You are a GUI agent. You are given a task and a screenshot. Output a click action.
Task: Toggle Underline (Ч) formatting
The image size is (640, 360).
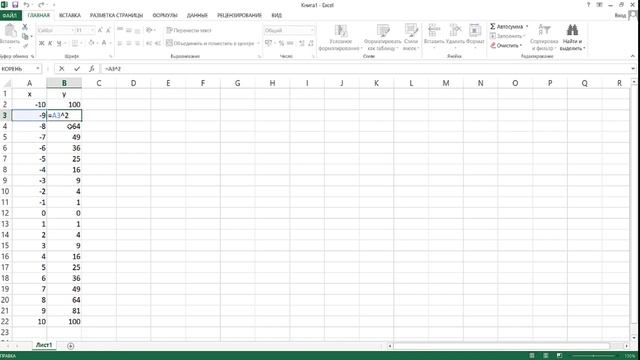[x=59, y=43]
